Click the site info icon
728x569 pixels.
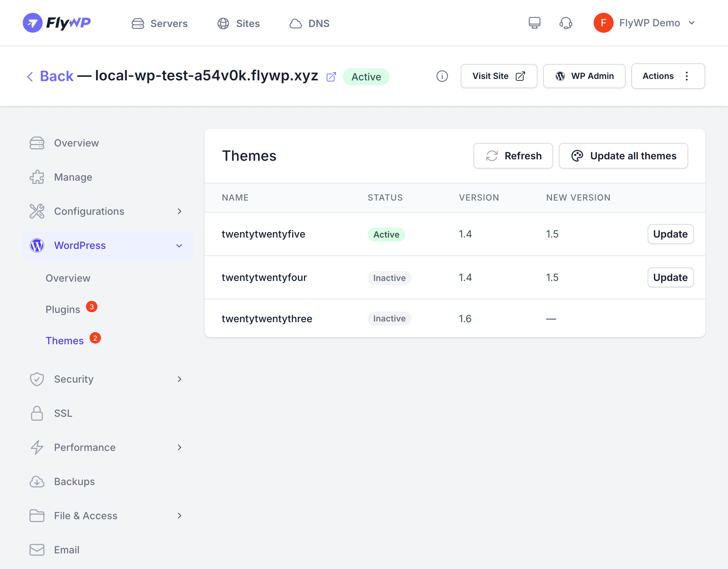[442, 76]
